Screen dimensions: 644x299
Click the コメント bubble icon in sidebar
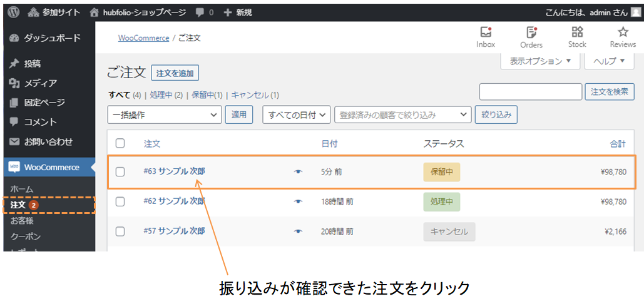(x=14, y=122)
